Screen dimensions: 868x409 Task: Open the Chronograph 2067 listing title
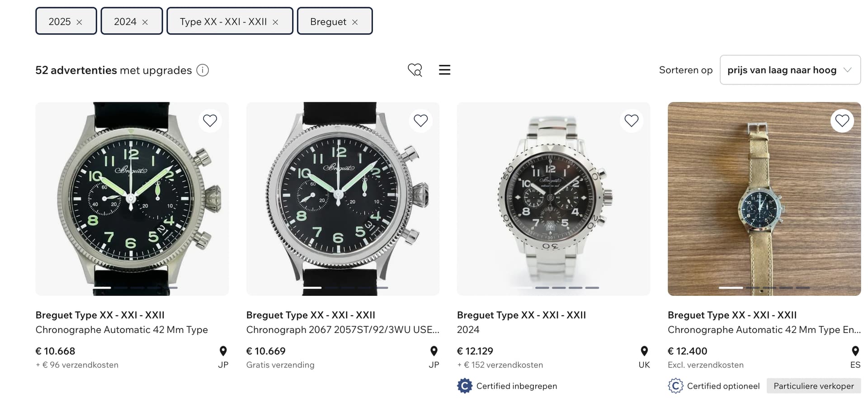tap(342, 329)
